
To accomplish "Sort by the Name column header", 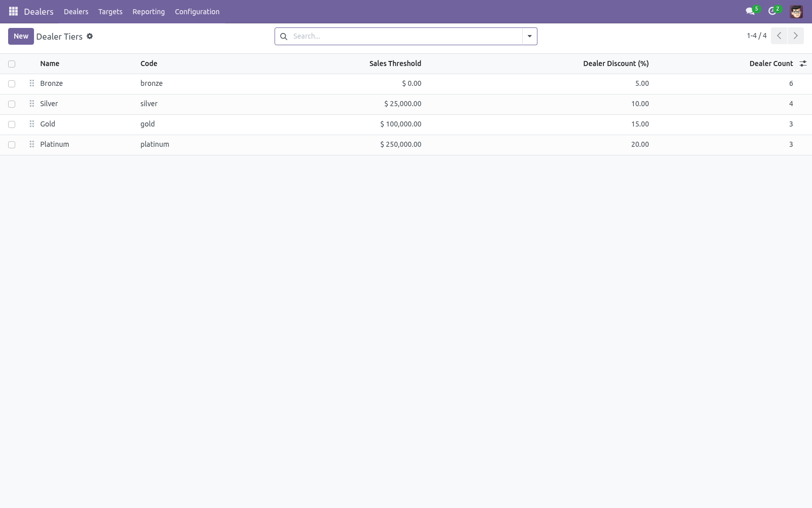I will pos(50,63).
